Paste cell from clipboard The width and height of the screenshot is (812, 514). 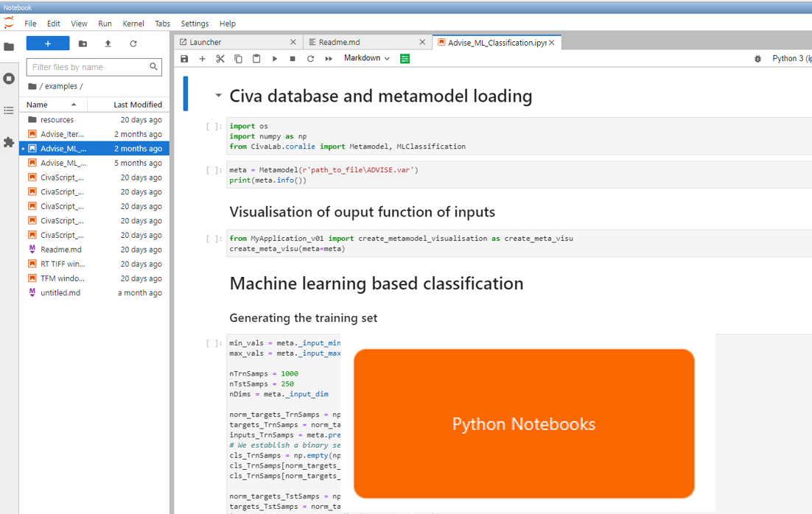pyautogui.click(x=256, y=58)
